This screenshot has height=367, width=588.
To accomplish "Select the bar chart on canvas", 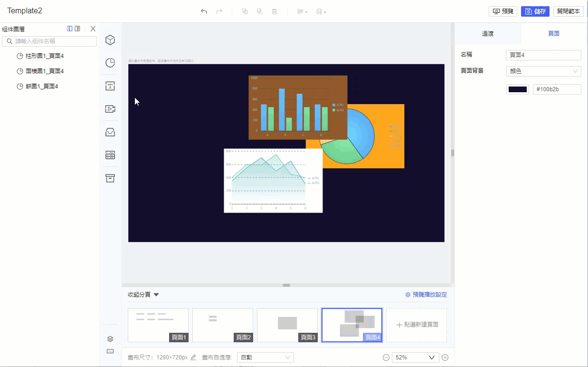I will (x=298, y=107).
